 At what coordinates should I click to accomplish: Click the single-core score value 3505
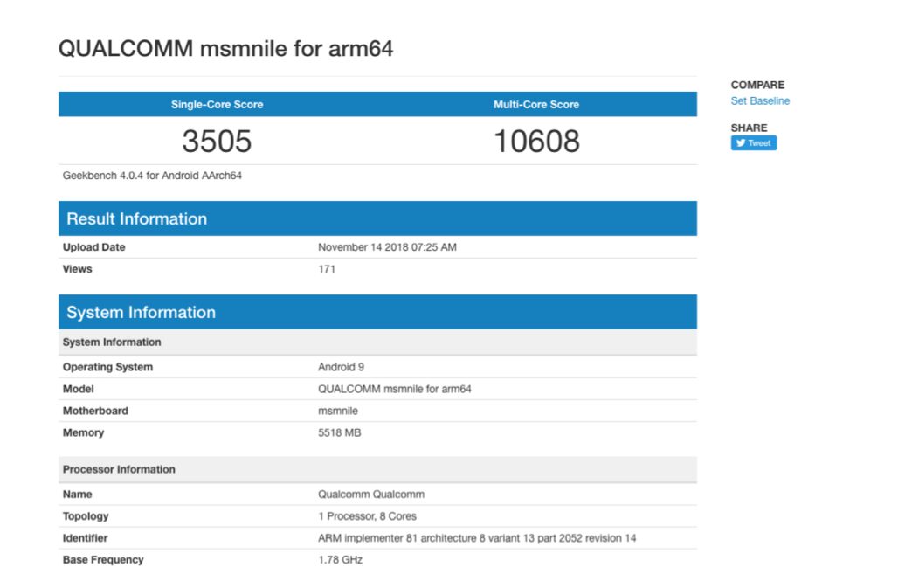point(217,141)
